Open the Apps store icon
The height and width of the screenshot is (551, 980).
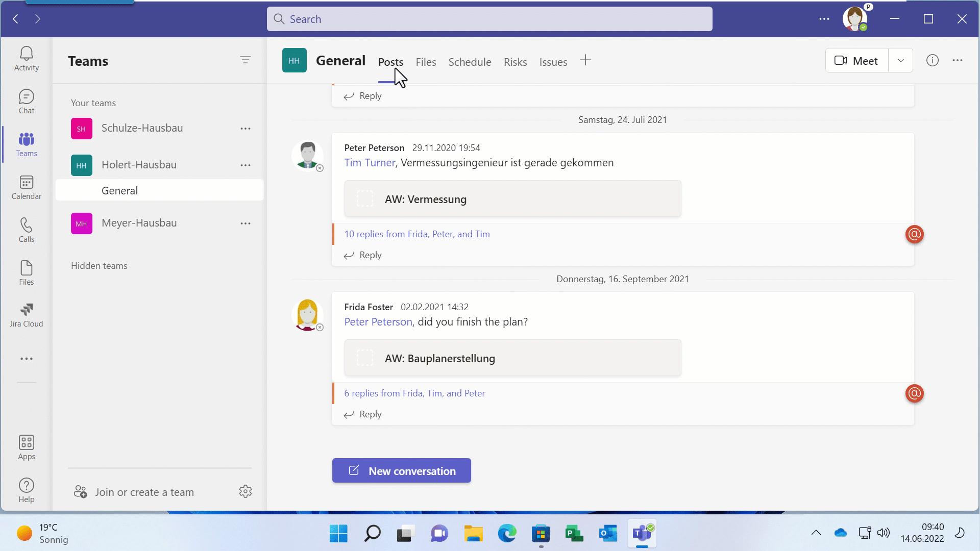tap(27, 447)
